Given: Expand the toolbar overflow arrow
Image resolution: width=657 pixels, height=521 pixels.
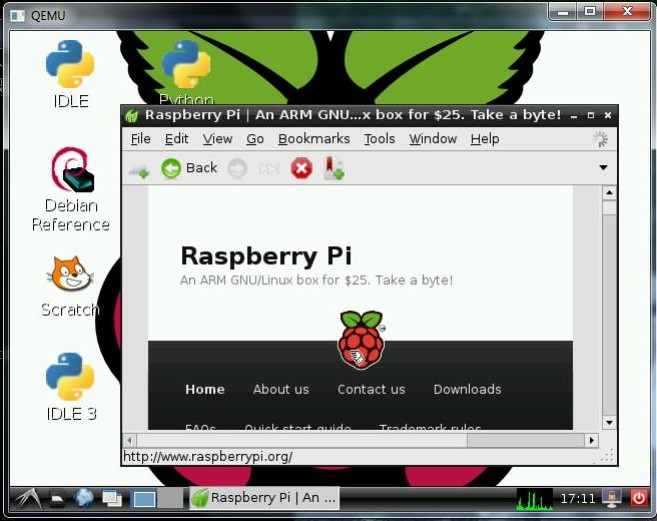Looking at the screenshot, I should [603, 168].
